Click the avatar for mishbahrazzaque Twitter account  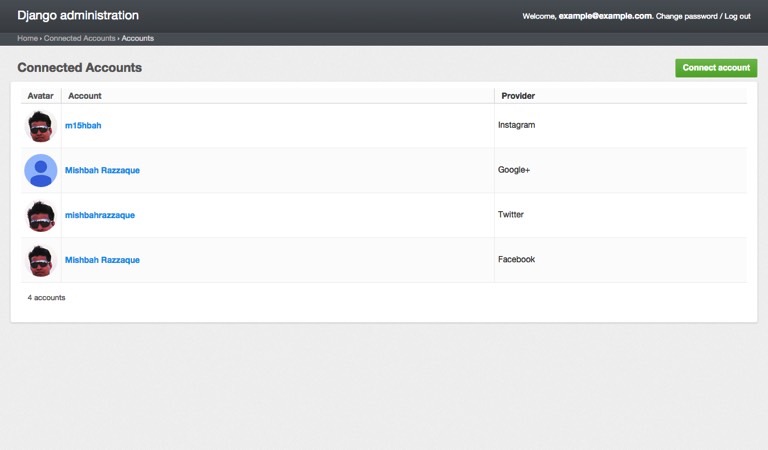click(40, 215)
